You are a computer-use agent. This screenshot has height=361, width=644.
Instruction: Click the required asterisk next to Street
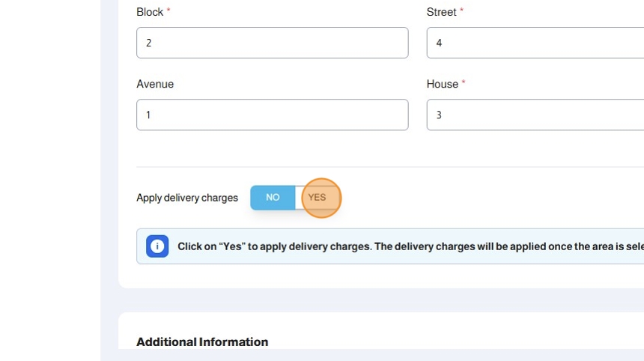pyautogui.click(x=461, y=11)
